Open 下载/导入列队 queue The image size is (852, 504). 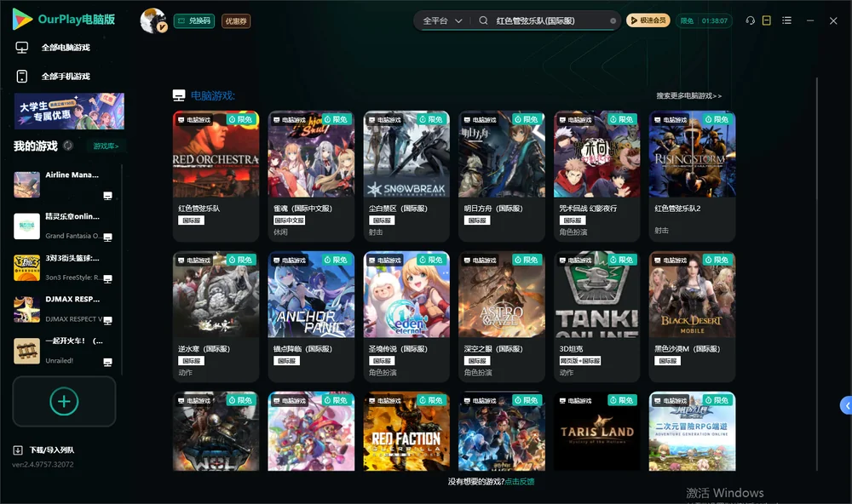point(52,450)
